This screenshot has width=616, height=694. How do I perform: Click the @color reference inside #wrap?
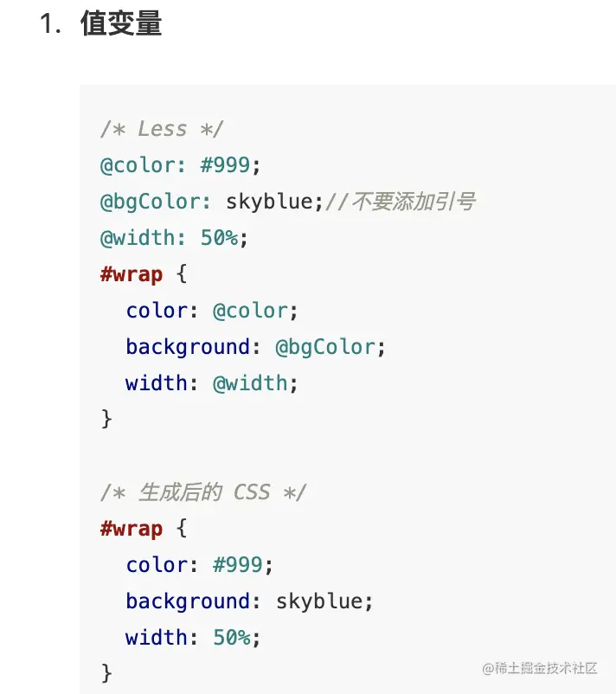pos(251,311)
